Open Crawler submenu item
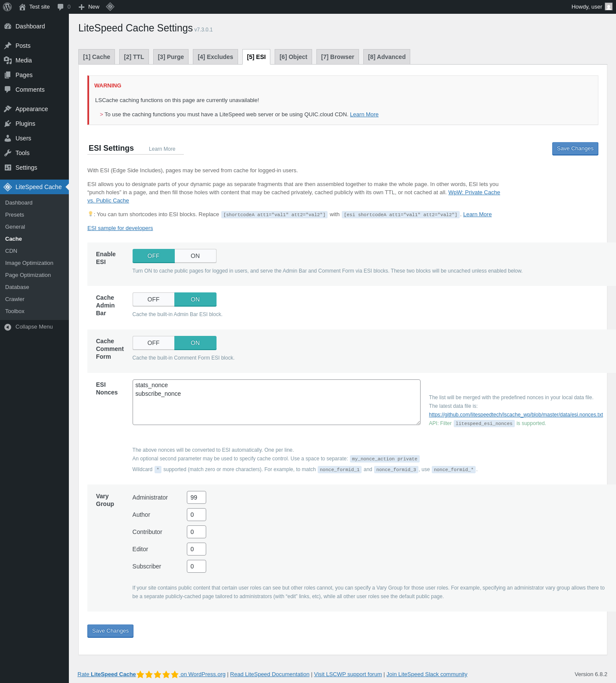The width and height of the screenshot is (616, 683). [x=34, y=299]
